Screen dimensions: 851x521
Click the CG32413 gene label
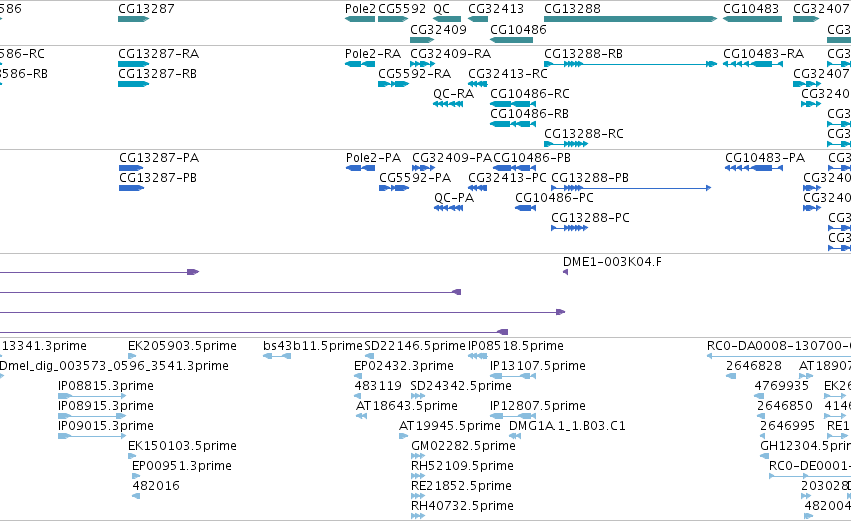(x=496, y=9)
